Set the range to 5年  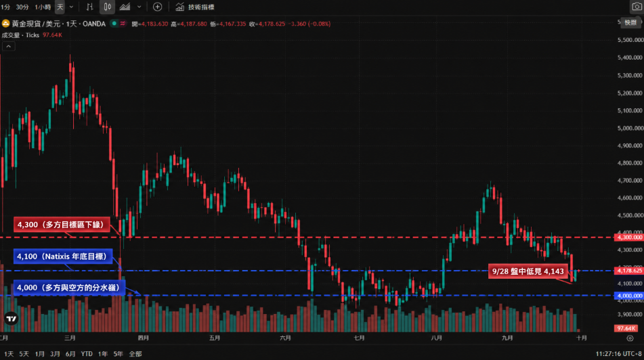[x=119, y=354]
